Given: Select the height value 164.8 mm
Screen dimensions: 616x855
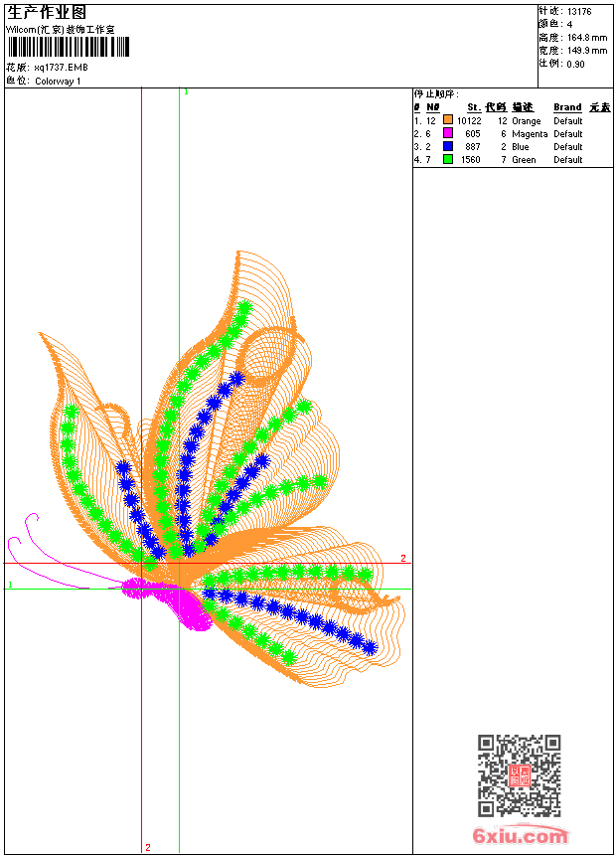Looking at the screenshot, I should 587,38.
